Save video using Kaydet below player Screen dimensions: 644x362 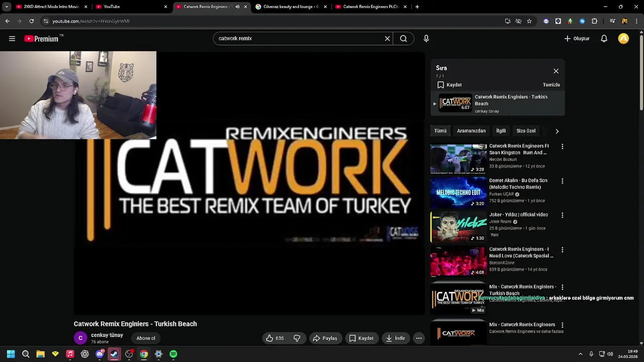pyautogui.click(x=361, y=338)
